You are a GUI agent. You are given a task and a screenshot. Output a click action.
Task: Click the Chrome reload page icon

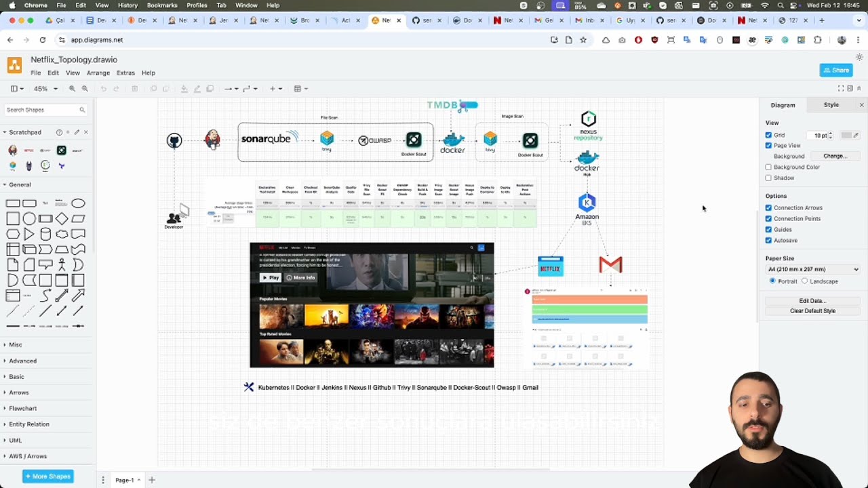pyautogui.click(x=42, y=40)
